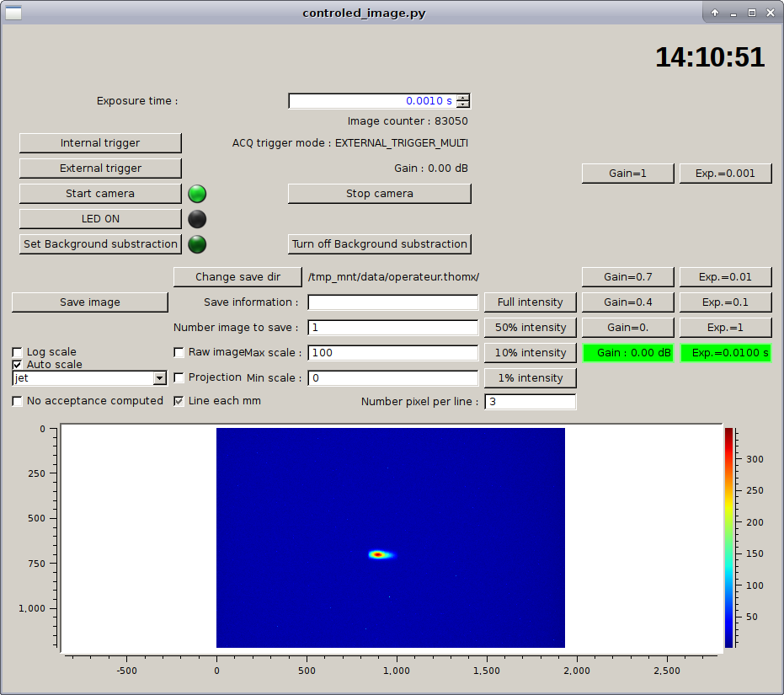Uncheck the Auto scale checkbox
The width and height of the screenshot is (784, 695).
click(x=18, y=365)
